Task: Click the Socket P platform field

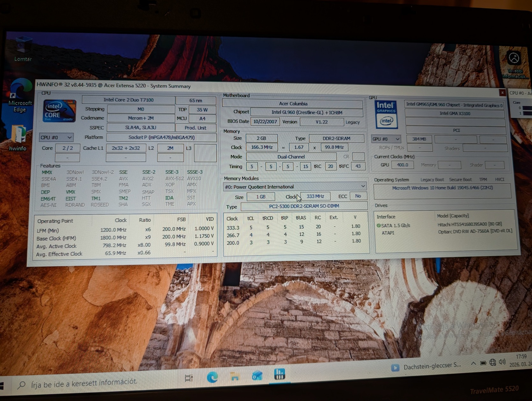Action: (161, 137)
